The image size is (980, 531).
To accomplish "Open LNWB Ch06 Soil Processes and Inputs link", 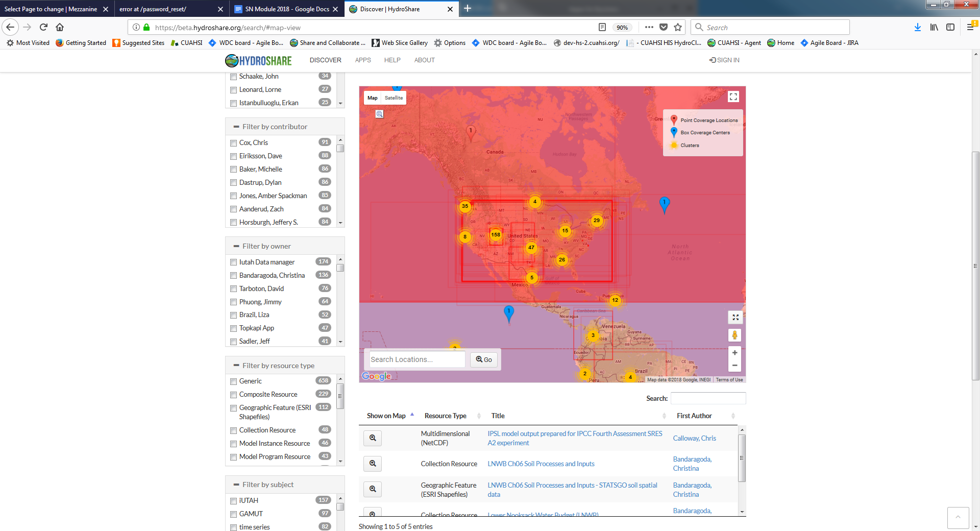I will (x=541, y=464).
